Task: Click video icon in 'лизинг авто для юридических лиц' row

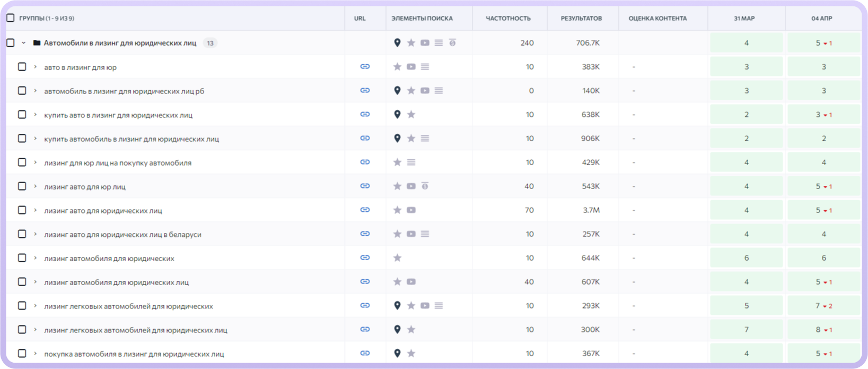Action: [x=411, y=210]
